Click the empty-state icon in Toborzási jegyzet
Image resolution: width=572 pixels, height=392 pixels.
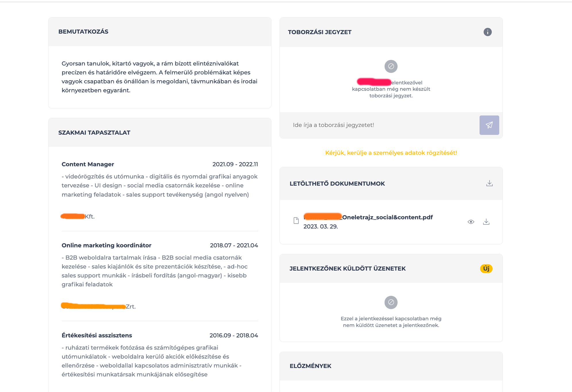pyautogui.click(x=391, y=66)
